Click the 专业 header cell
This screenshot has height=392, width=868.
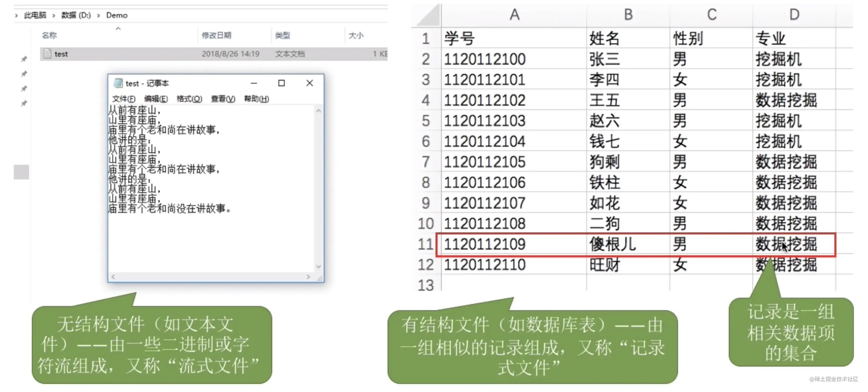pyautogui.click(x=794, y=39)
